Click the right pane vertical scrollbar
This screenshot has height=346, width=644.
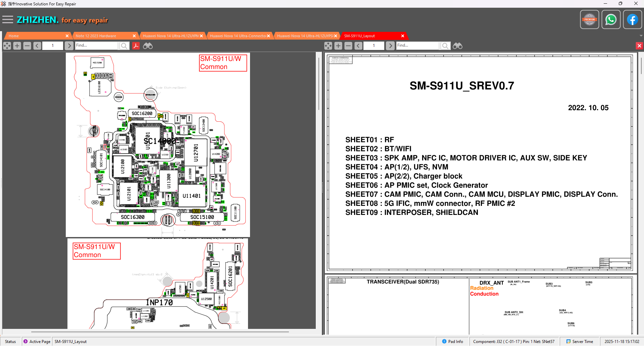[641, 66]
